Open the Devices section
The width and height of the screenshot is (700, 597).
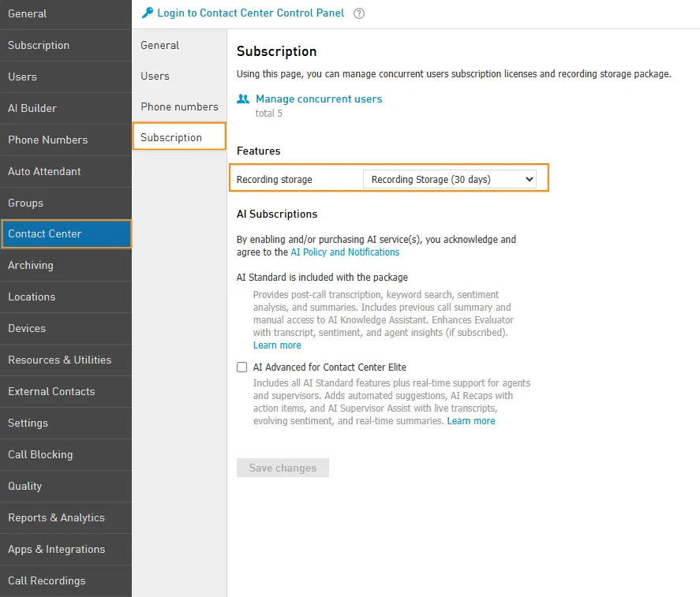66,328
